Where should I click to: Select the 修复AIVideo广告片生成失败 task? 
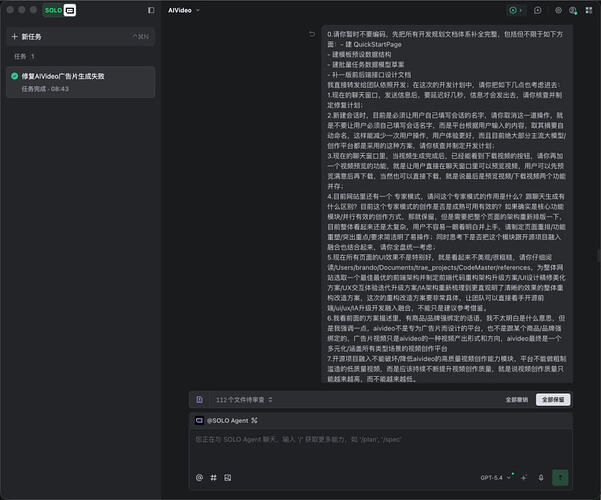[x=80, y=82]
